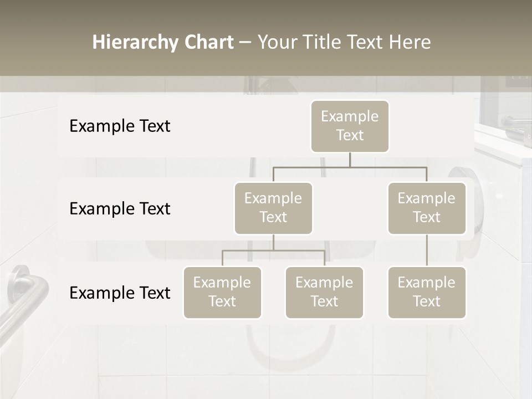532x399 pixels.
Task: Select the vertical connector below the root box
Action: coord(350,160)
